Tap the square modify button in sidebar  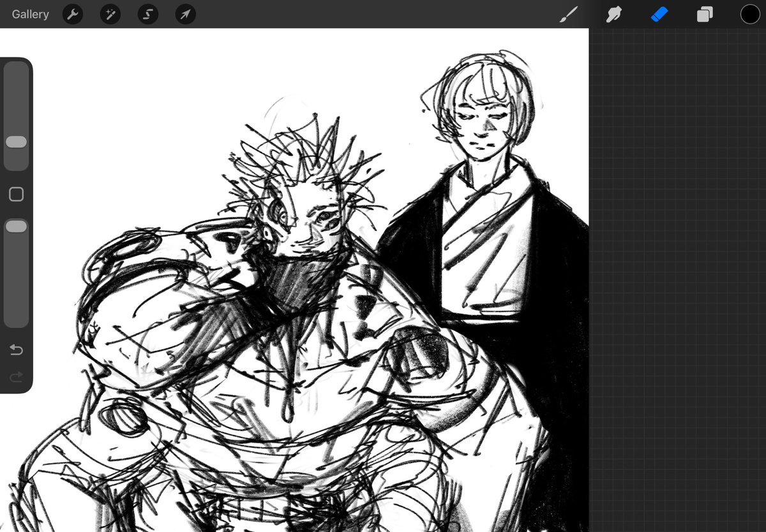[x=17, y=195]
